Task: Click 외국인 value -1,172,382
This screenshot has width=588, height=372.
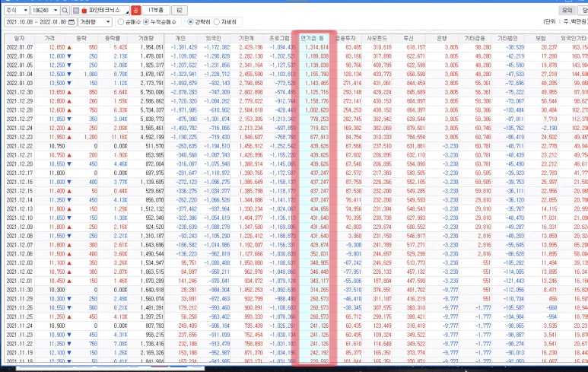Action: tap(217, 47)
